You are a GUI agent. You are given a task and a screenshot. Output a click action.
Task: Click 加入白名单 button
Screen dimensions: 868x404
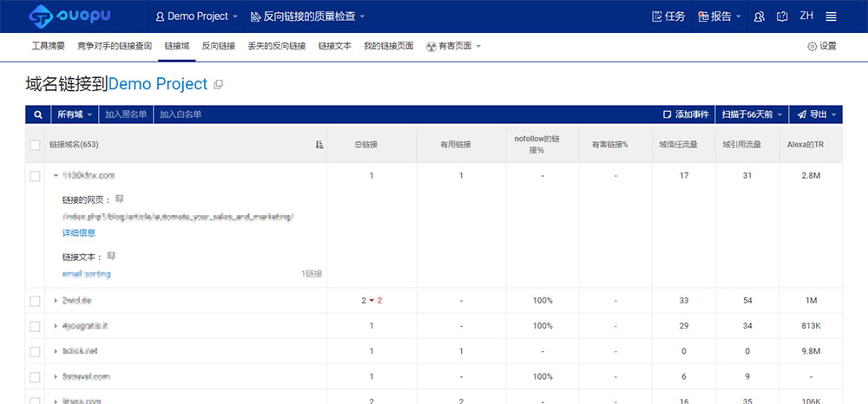[181, 114]
